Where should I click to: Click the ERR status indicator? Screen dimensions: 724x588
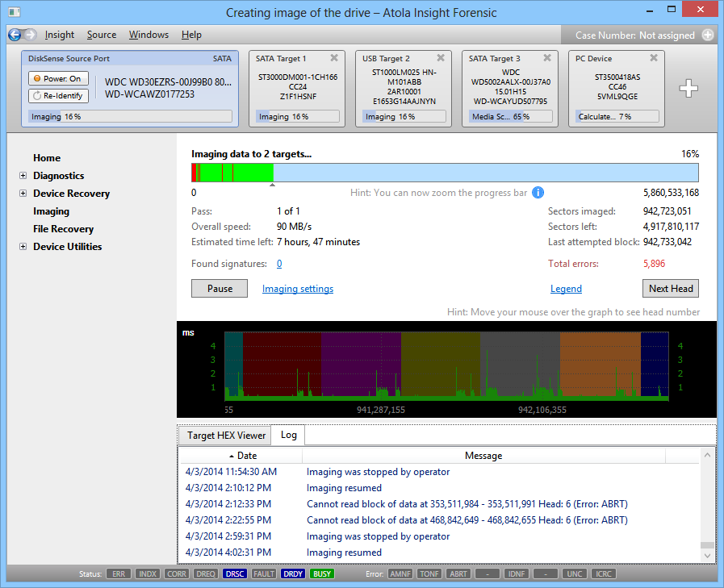[x=118, y=573]
